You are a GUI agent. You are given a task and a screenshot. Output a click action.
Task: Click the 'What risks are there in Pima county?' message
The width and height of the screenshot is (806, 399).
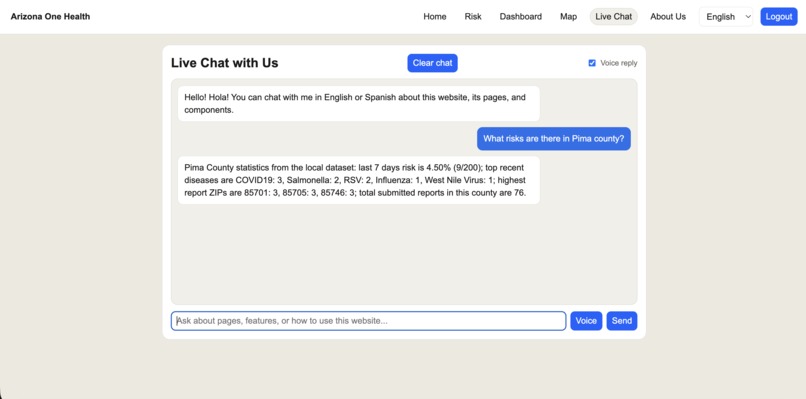[x=554, y=139]
